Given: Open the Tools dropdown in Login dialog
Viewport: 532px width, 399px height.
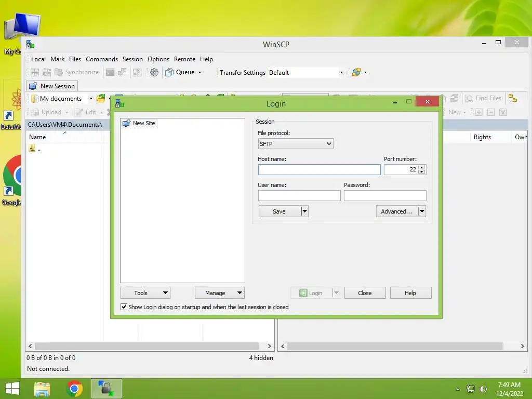Looking at the screenshot, I should [x=145, y=293].
